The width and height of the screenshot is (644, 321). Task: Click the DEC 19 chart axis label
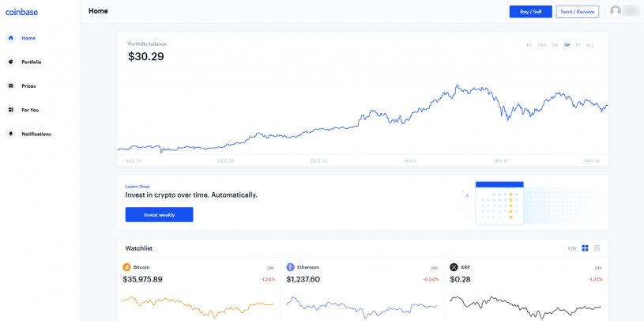[133, 161]
